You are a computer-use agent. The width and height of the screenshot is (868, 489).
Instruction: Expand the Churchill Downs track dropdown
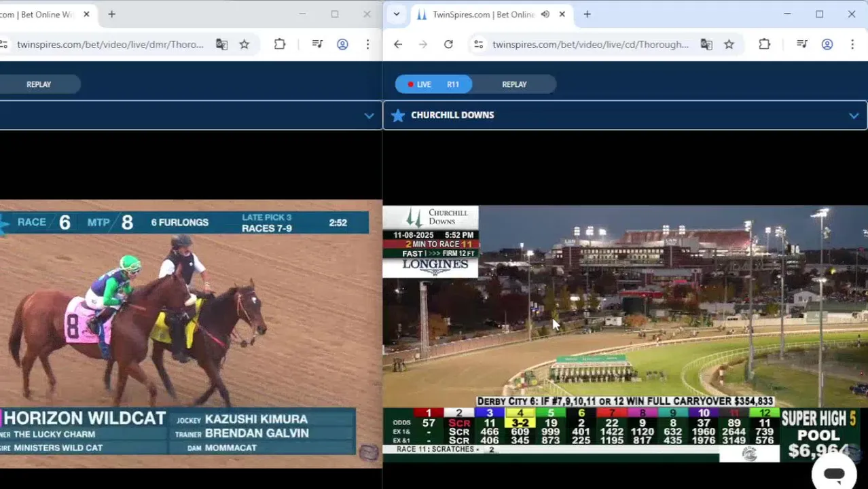(x=854, y=115)
